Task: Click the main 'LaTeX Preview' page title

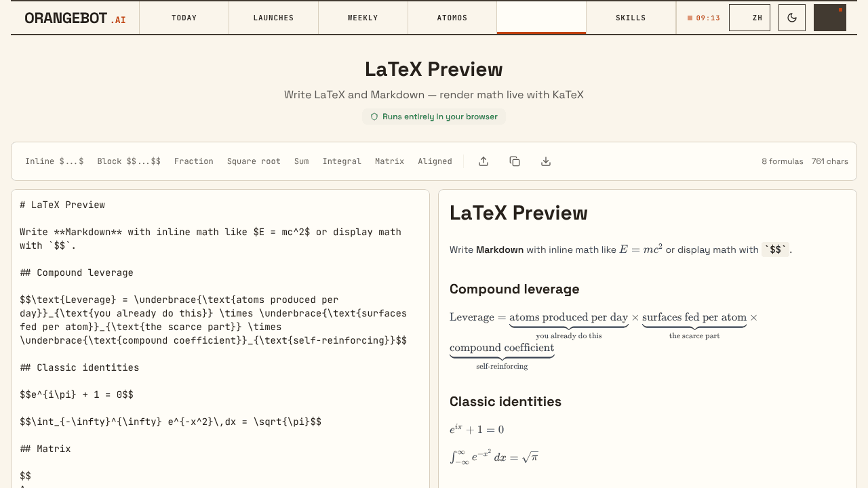Action: click(x=434, y=69)
